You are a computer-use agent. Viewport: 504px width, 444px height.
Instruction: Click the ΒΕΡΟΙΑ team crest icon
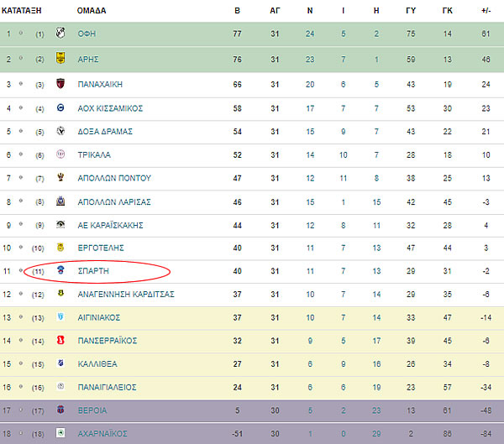point(60,410)
